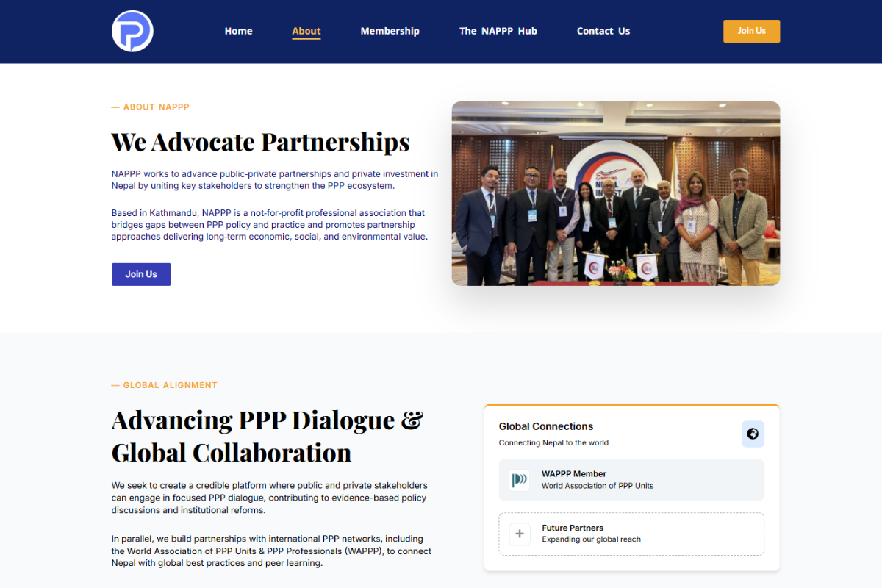Click the NAPPP logo in header
882x588 pixels.
click(x=132, y=31)
